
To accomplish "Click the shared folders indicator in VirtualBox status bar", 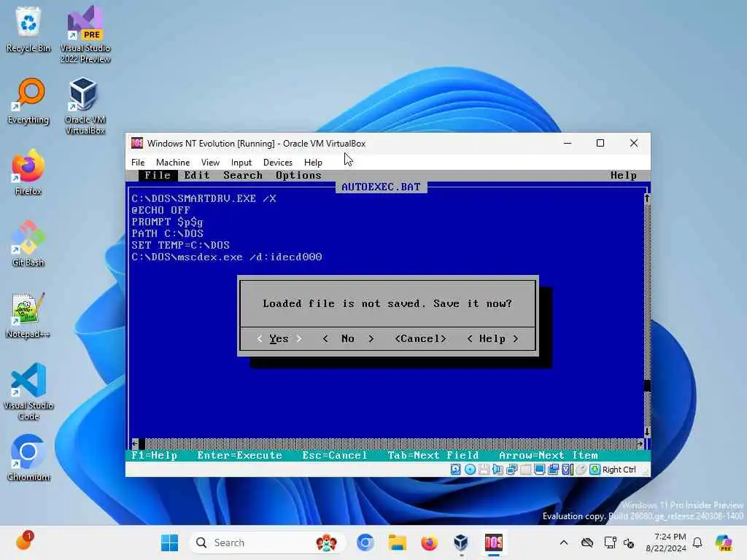I will (525, 470).
